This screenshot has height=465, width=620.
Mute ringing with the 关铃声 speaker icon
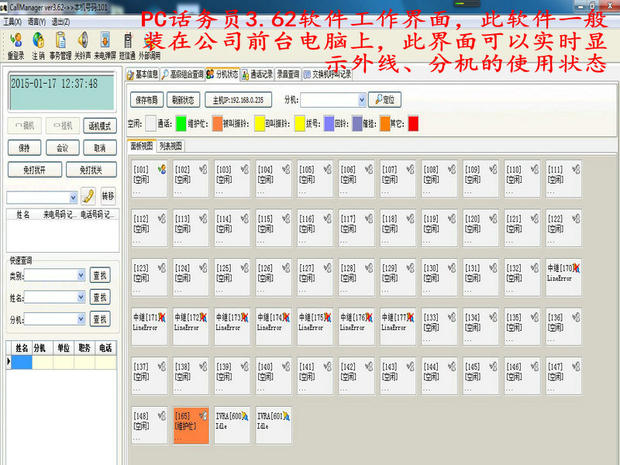click(x=83, y=45)
